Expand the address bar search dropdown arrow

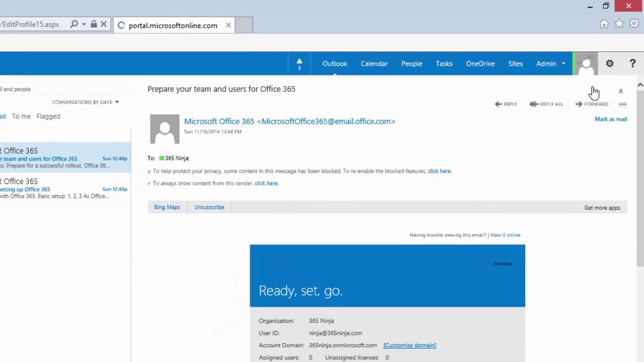coord(84,24)
